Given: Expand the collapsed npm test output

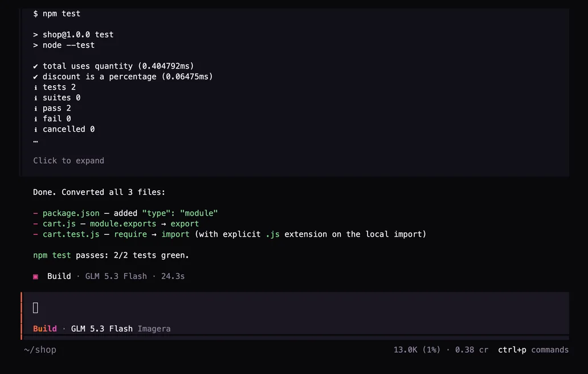Looking at the screenshot, I should [68, 161].
